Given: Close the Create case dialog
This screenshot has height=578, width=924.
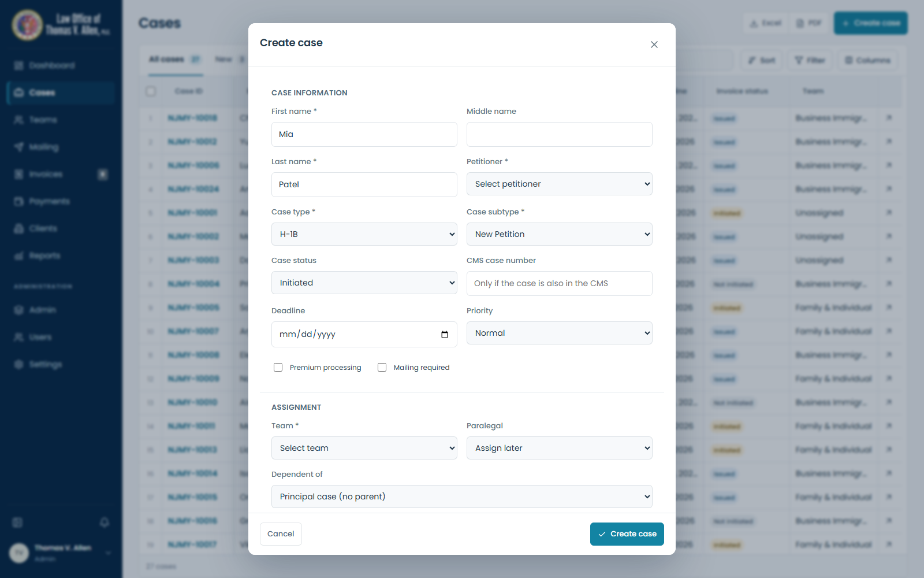Looking at the screenshot, I should (654, 45).
